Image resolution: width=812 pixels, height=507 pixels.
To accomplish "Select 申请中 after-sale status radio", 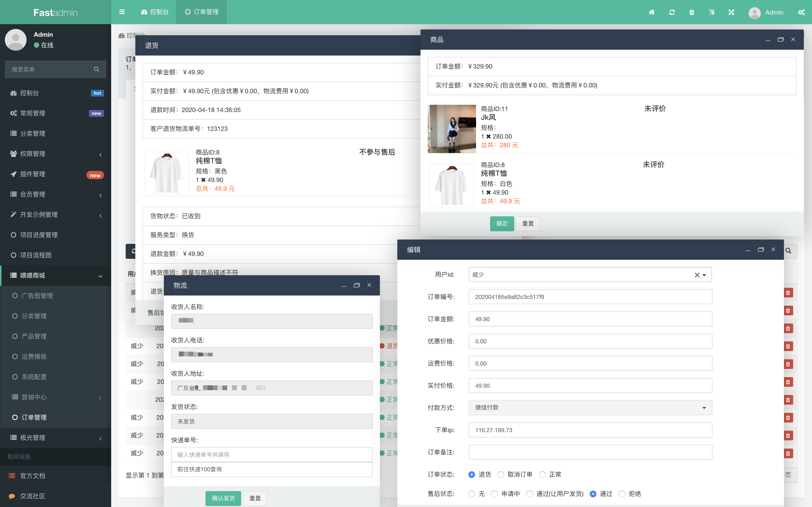I will click(x=495, y=494).
